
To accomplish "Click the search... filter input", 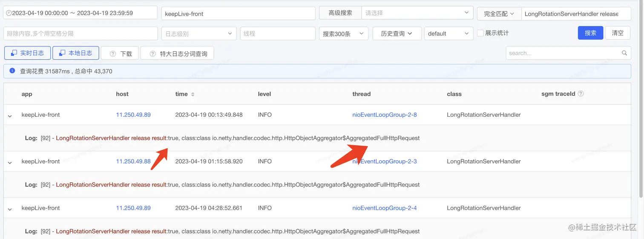I will pos(569,53).
